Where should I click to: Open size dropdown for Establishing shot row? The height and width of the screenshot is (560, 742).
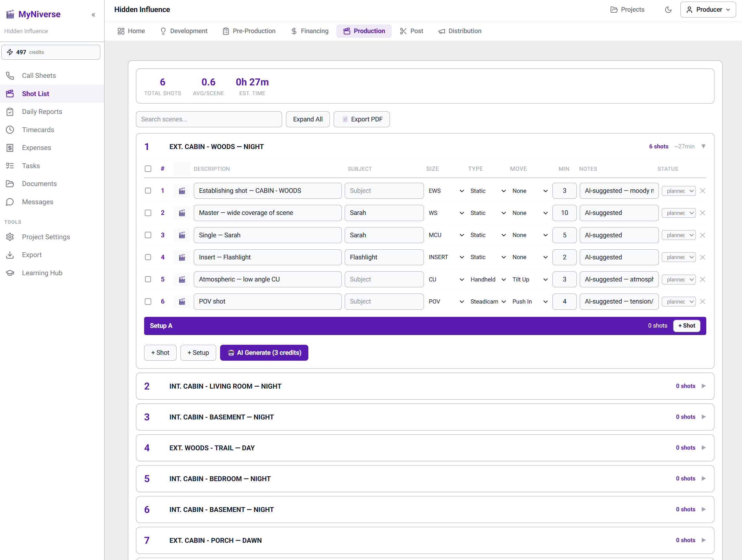(x=446, y=191)
